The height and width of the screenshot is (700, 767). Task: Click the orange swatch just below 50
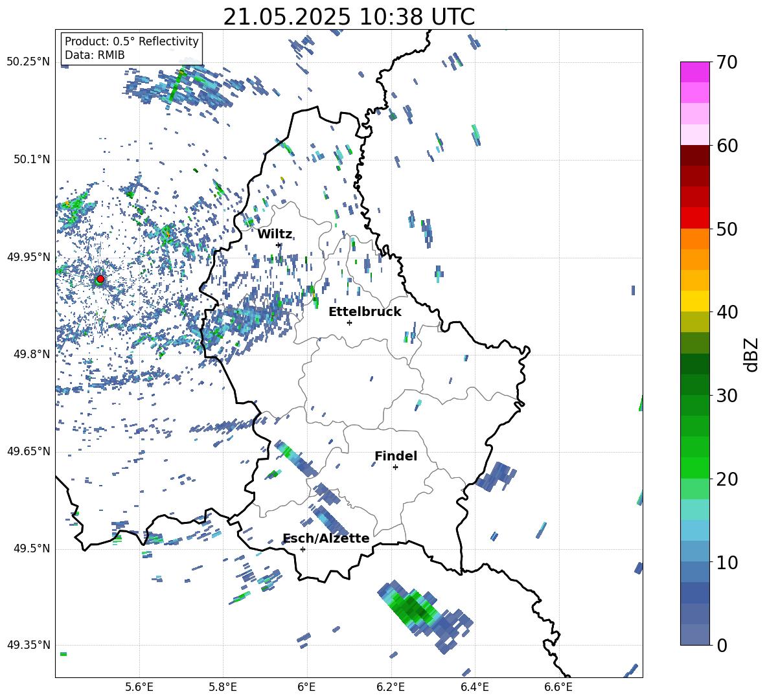[694, 239]
